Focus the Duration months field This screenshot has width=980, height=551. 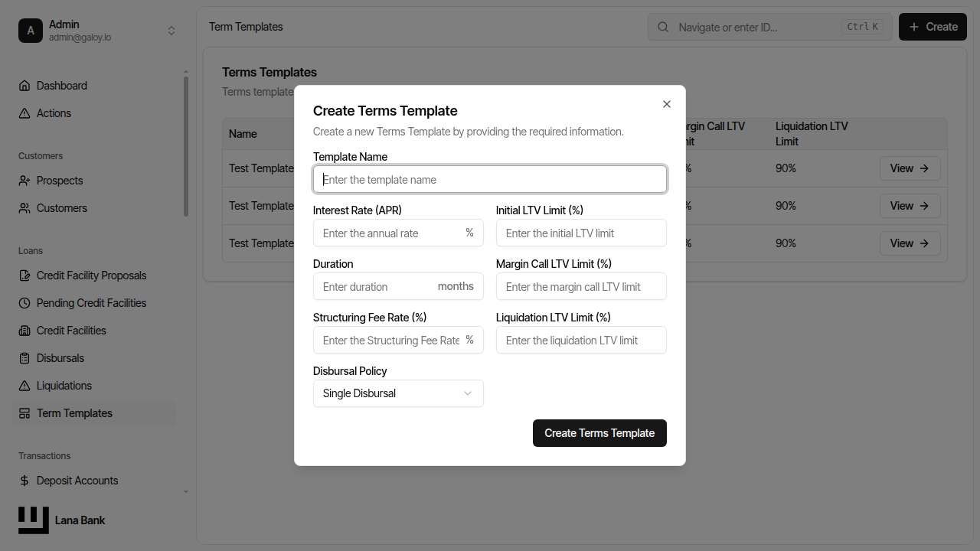pyautogui.click(x=398, y=286)
